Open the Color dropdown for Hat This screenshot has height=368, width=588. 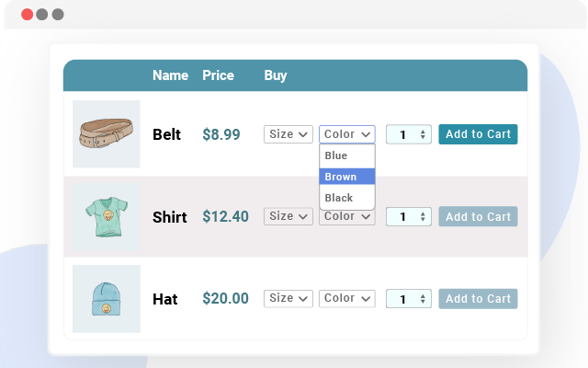(347, 298)
